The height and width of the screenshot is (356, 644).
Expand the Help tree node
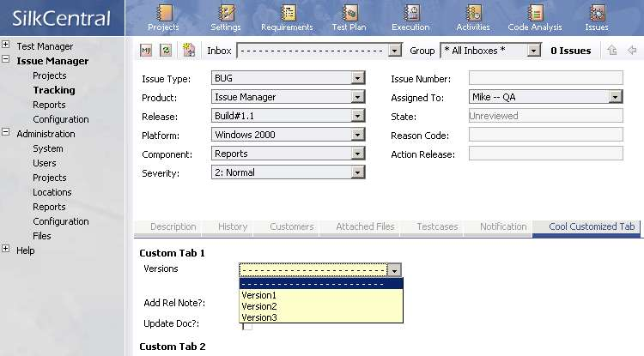pos(6,248)
